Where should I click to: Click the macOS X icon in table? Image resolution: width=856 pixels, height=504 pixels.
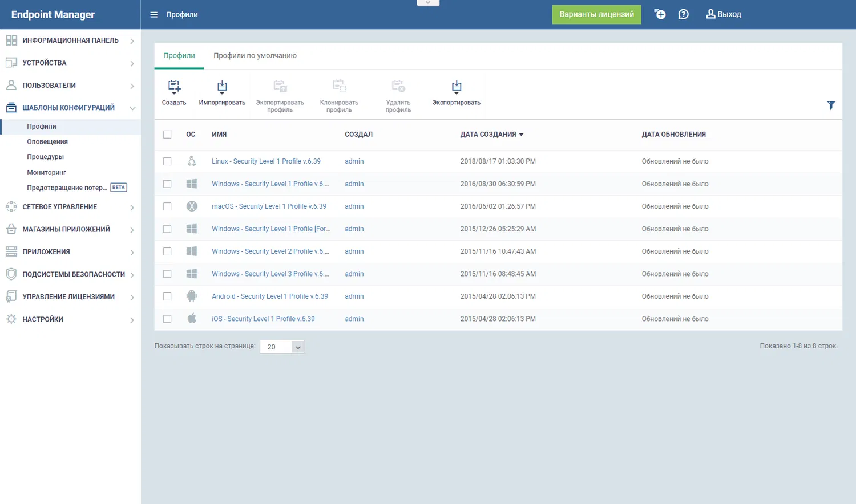pos(192,206)
